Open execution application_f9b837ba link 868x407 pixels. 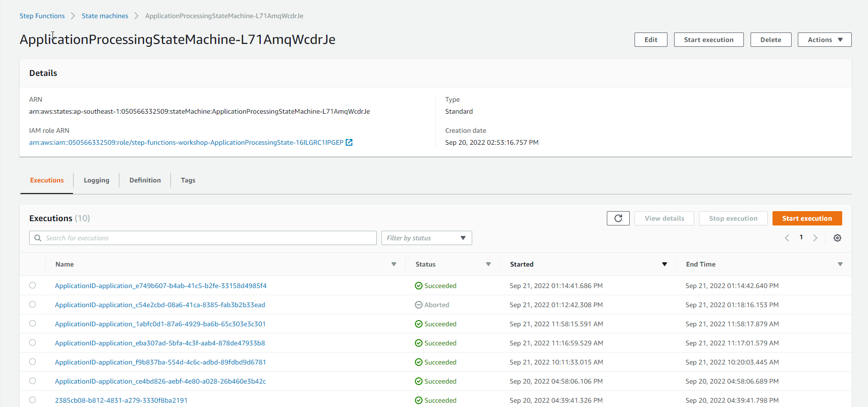(160, 362)
